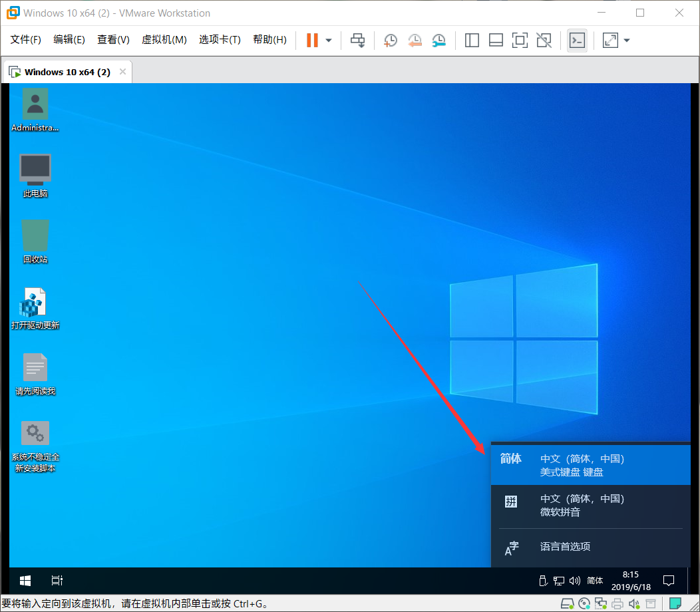Select the 打开驱动更新 desktop icon
The height and width of the screenshot is (612, 700).
point(35,308)
